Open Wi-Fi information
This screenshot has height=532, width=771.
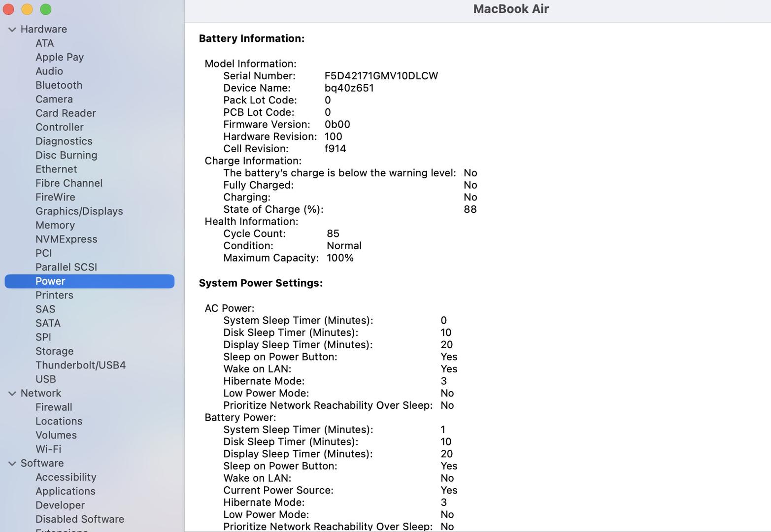(x=48, y=449)
